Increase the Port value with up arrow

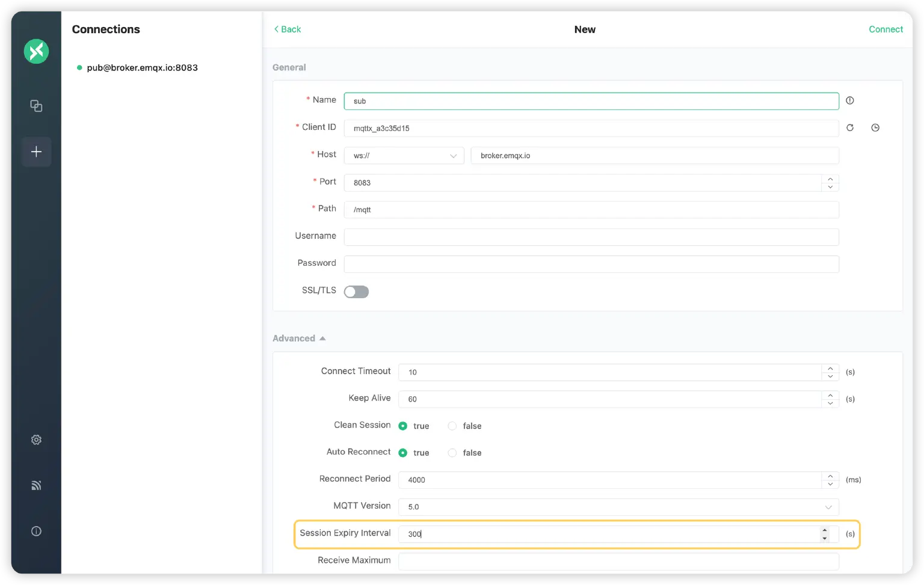click(x=830, y=179)
